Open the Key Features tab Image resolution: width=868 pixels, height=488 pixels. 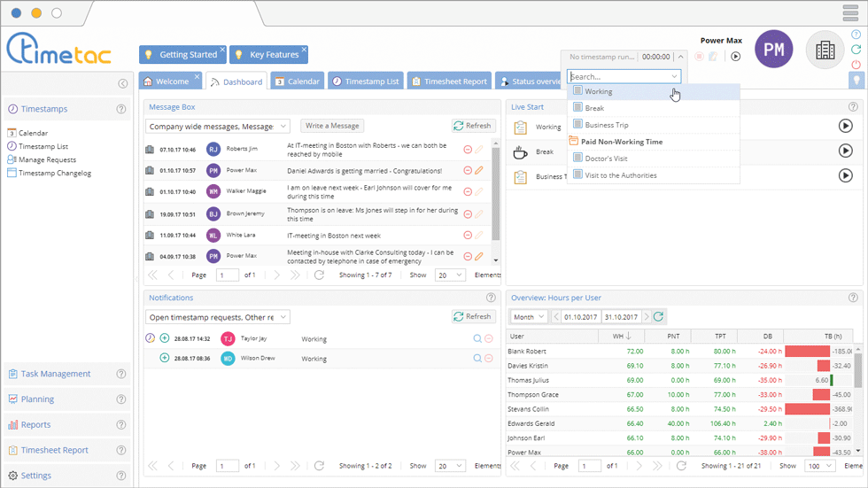click(x=268, y=54)
